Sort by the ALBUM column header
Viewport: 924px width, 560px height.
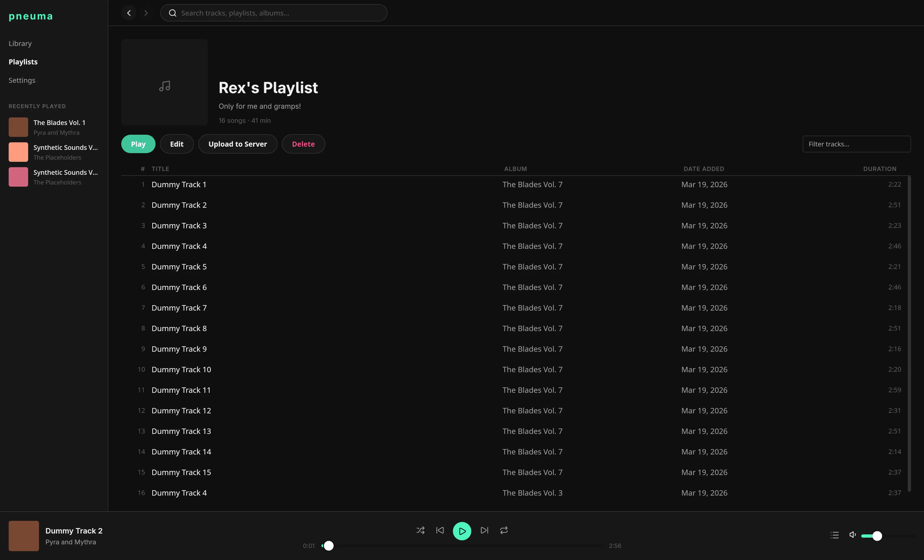[516, 169]
